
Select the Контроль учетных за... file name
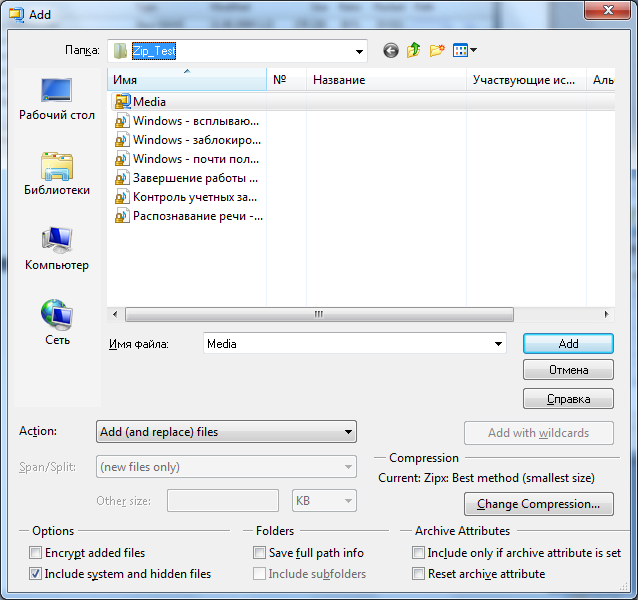(x=195, y=197)
